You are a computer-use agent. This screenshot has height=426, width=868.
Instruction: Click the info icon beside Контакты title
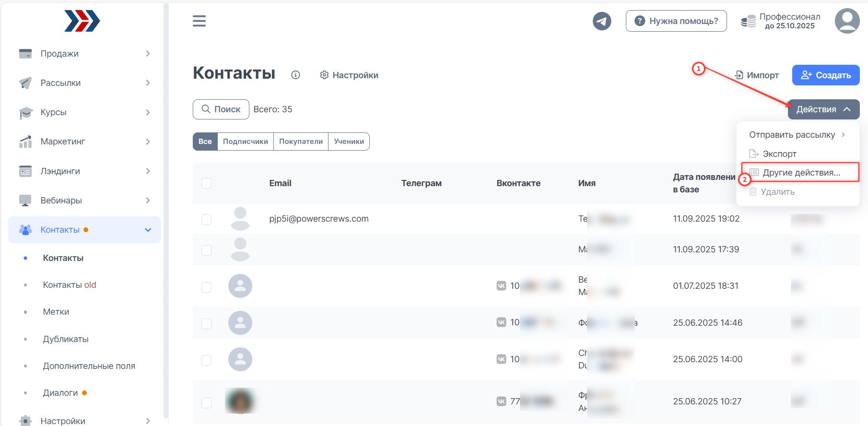tap(295, 75)
